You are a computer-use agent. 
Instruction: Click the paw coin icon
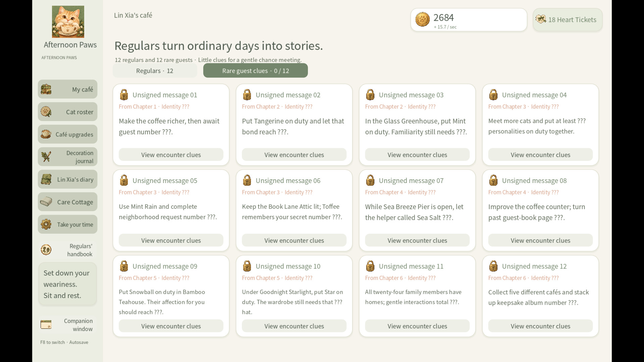coord(422,19)
